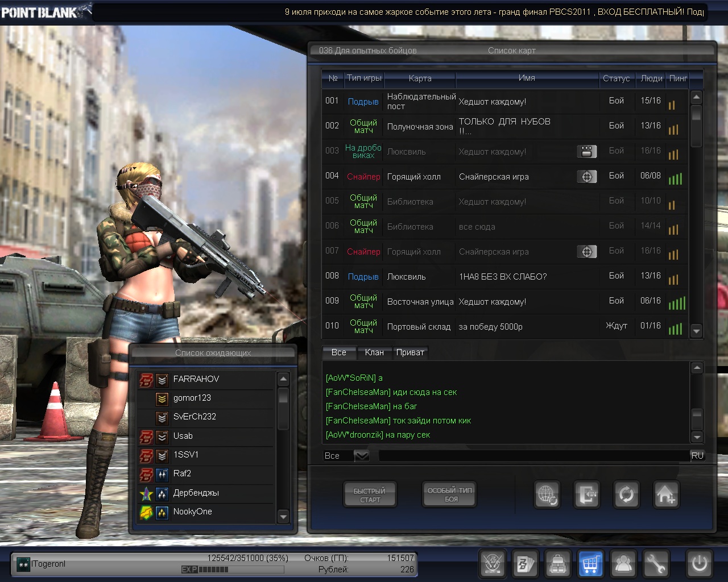Viewport: 728px width, 582px height.
Task: Open the community friends icon
Action: [x=623, y=564]
